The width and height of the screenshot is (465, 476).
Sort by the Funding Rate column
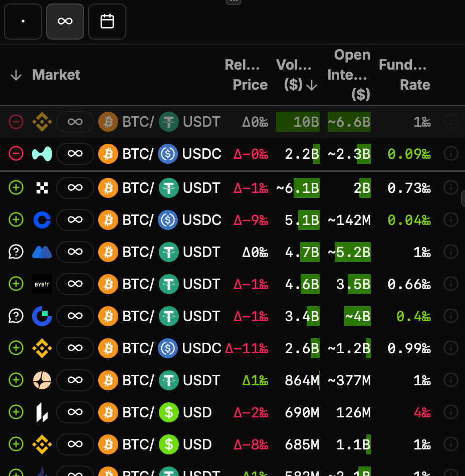tap(404, 75)
